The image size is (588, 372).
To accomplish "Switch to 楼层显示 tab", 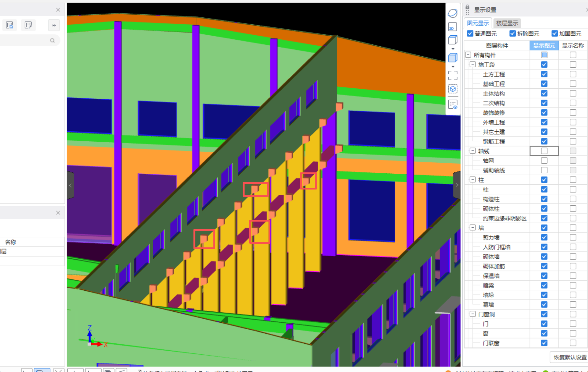I will click(507, 23).
